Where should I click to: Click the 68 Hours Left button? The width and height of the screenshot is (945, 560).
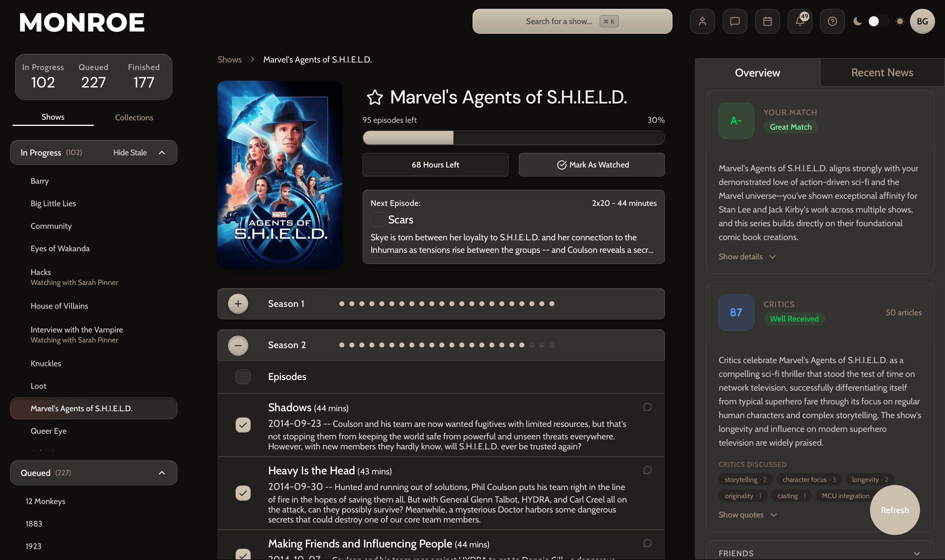(x=435, y=164)
